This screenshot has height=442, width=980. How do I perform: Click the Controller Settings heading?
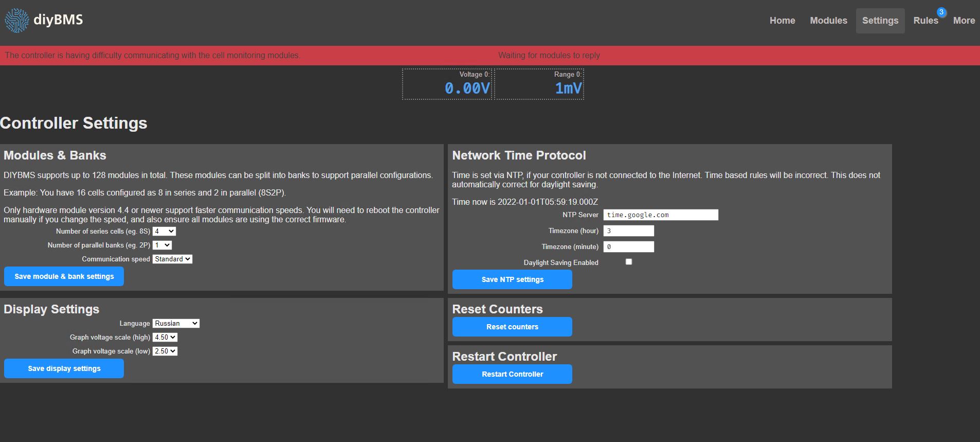74,123
